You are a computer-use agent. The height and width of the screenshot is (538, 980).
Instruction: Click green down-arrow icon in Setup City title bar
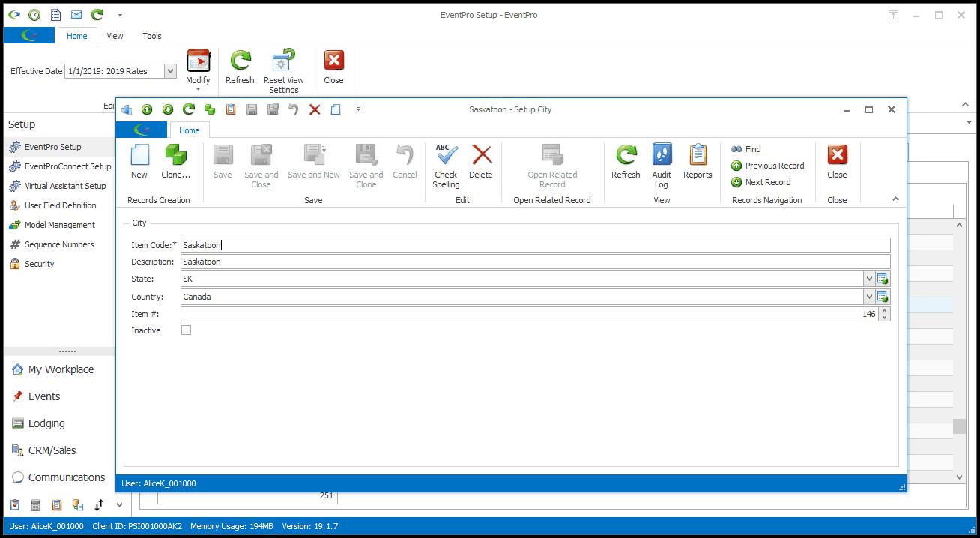(x=168, y=109)
